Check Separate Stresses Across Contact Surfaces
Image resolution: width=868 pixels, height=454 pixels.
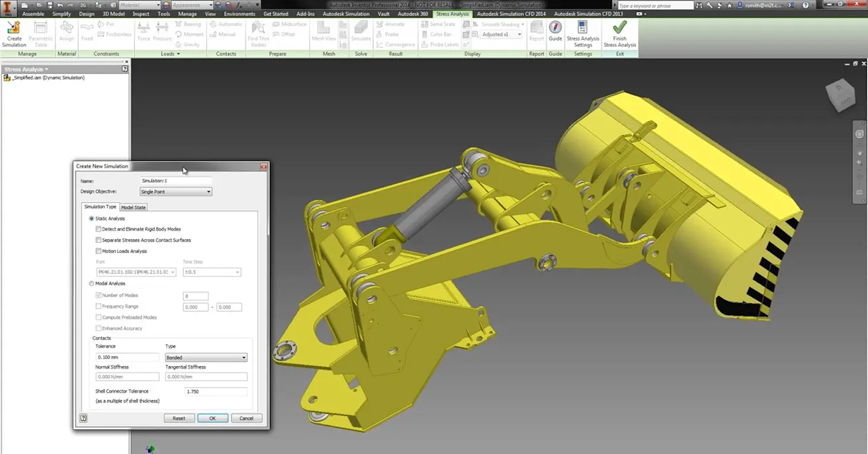(x=99, y=240)
